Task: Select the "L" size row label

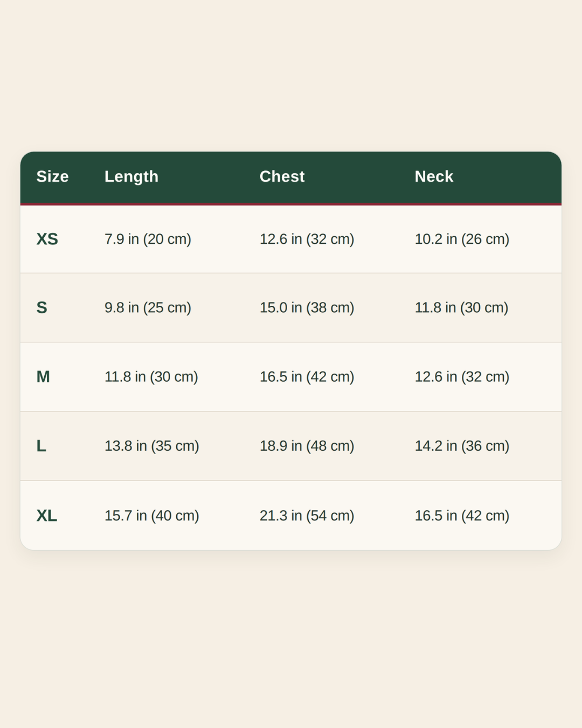Action: tap(41, 446)
